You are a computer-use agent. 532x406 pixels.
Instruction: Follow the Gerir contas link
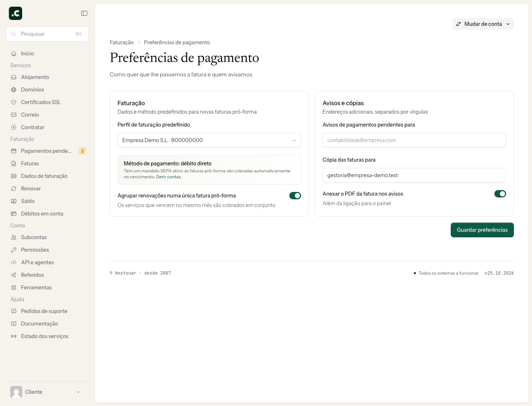point(168,177)
